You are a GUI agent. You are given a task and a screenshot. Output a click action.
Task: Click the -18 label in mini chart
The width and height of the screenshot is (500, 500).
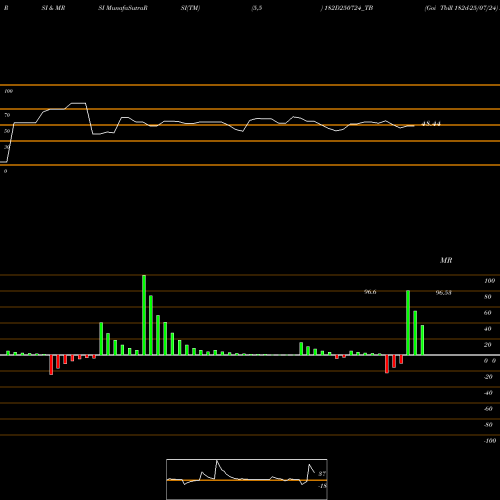322,486
